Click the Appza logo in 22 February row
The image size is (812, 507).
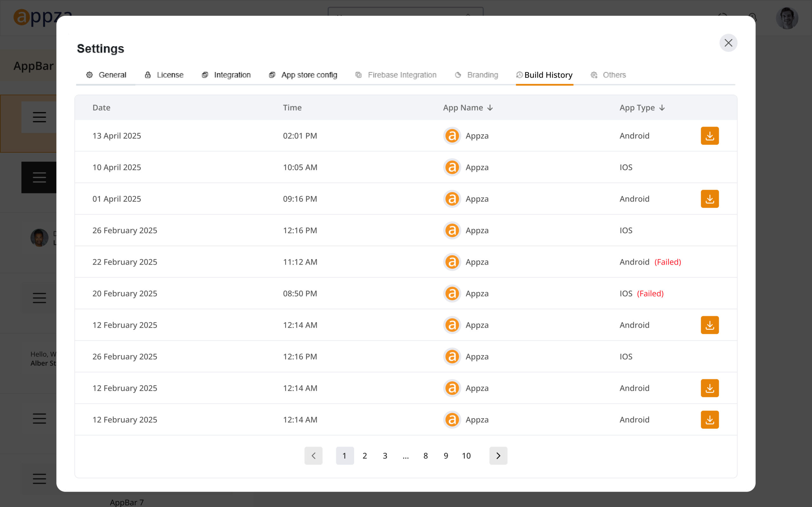tap(452, 262)
